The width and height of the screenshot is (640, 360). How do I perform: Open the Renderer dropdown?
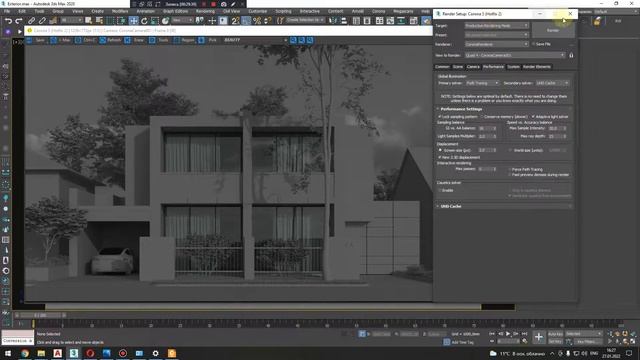coord(497,44)
